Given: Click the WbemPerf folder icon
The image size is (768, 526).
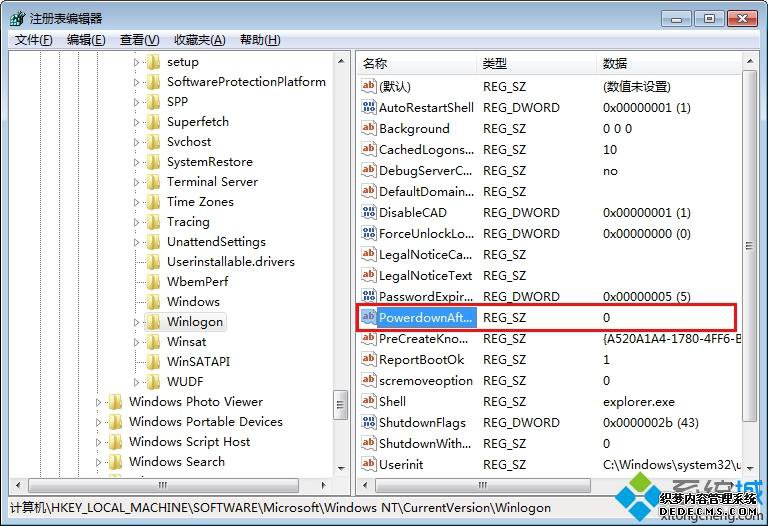Looking at the screenshot, I should pyautogui.click(x=153, y=282).
